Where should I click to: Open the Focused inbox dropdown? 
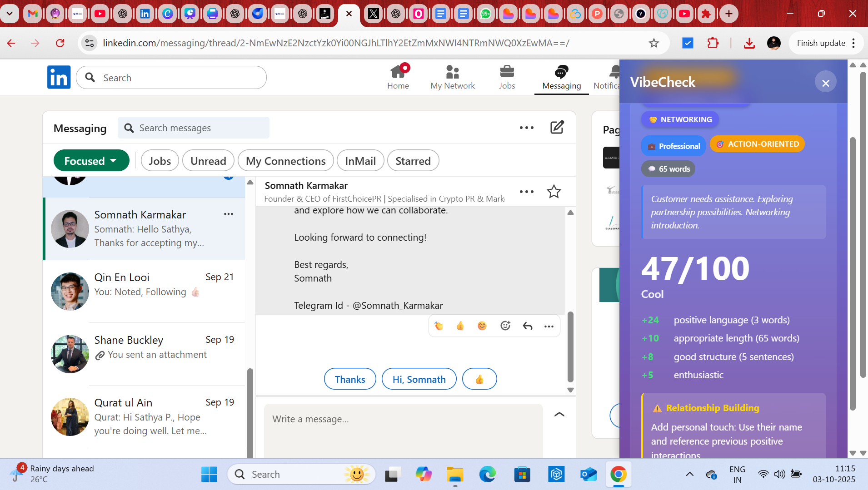tap(91, 160)
